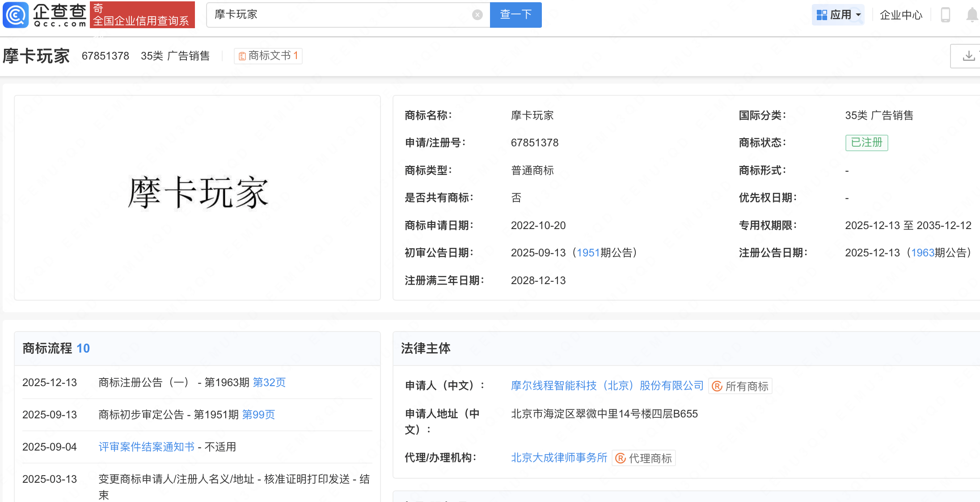The width and height of the screenshot is (980, 502).
Task: Click the download icon button
Action: pyautogui.click(x=968, y=56)
